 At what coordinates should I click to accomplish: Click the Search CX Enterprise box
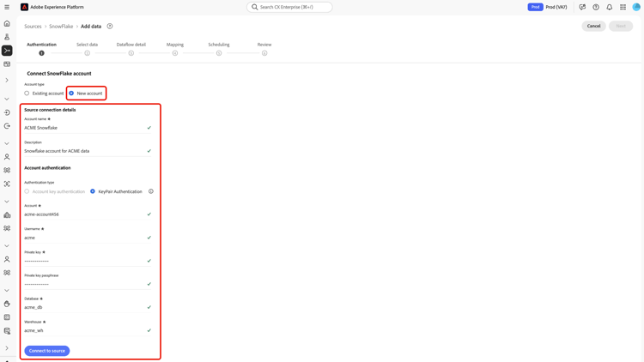289,7
